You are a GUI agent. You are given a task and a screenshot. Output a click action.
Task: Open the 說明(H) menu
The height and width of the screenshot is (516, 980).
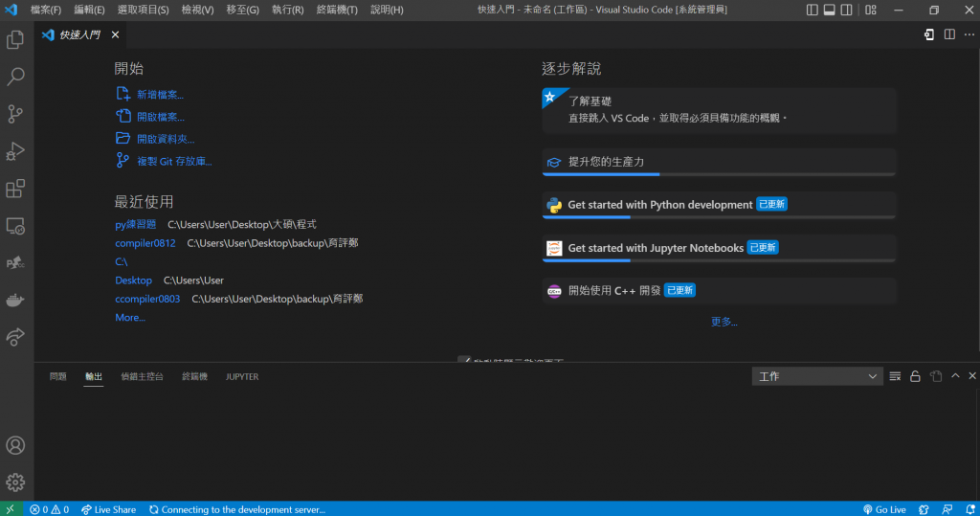(387, 10)
